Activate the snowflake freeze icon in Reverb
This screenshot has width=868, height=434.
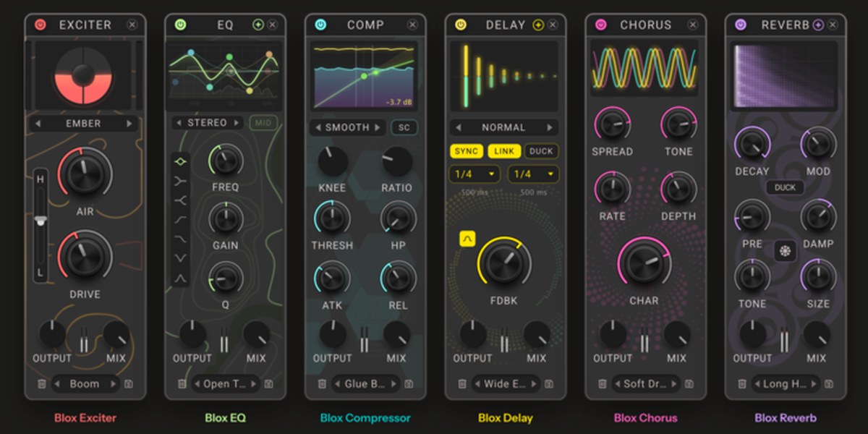(785, 251)
